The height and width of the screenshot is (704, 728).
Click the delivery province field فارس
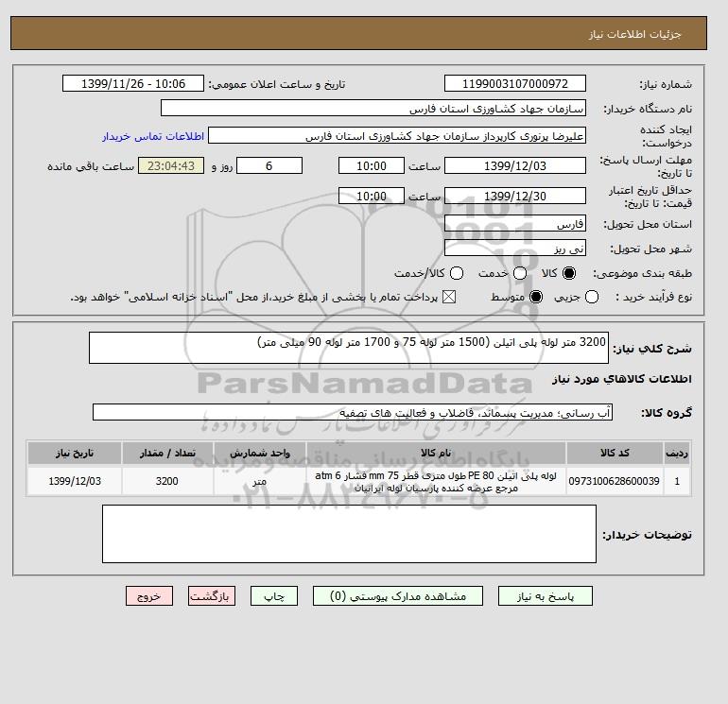[515, 223]
